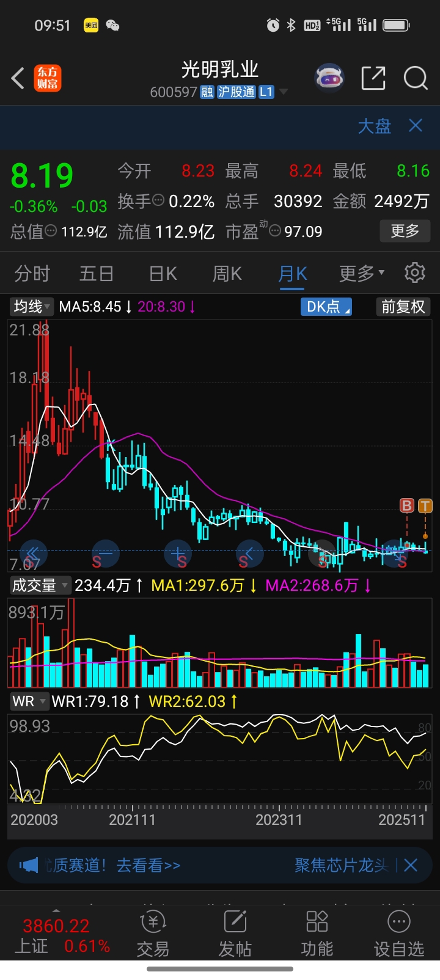The height and width of the screenshot is (980, 440).
Task: Tap the MA2:268.6万 volume value
Action: pos(318,585)
